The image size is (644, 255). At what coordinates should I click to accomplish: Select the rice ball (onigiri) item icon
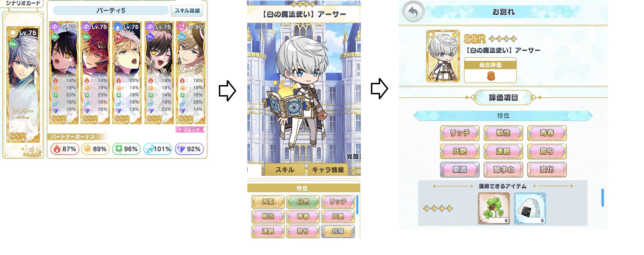tap(530, 208)
